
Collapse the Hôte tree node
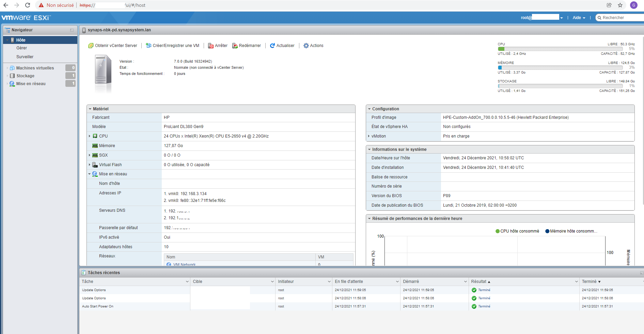pyautogui.click(x=7, y=40)
